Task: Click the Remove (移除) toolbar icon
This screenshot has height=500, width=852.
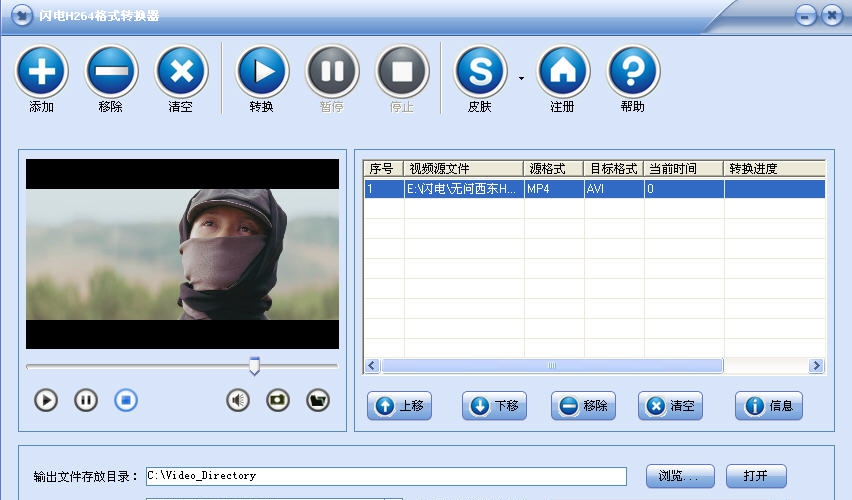Action: 111,72
